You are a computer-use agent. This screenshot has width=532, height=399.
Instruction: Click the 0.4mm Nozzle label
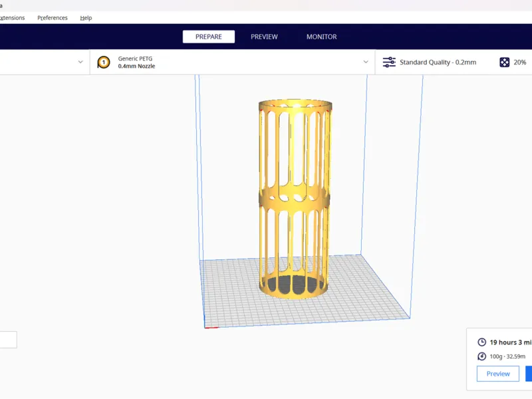(136, 66)
